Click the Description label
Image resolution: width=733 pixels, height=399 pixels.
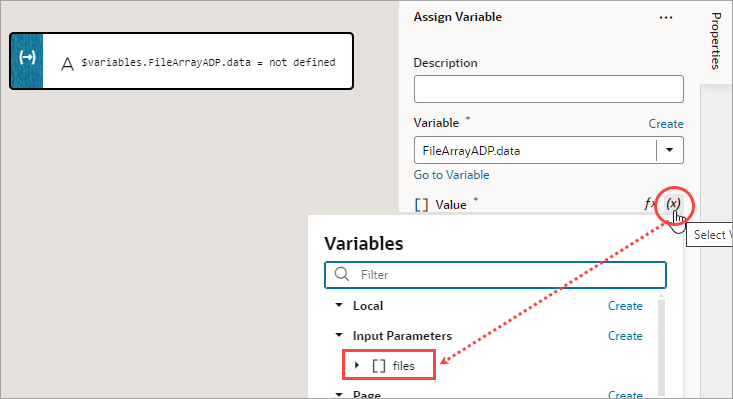pos(446,63)
